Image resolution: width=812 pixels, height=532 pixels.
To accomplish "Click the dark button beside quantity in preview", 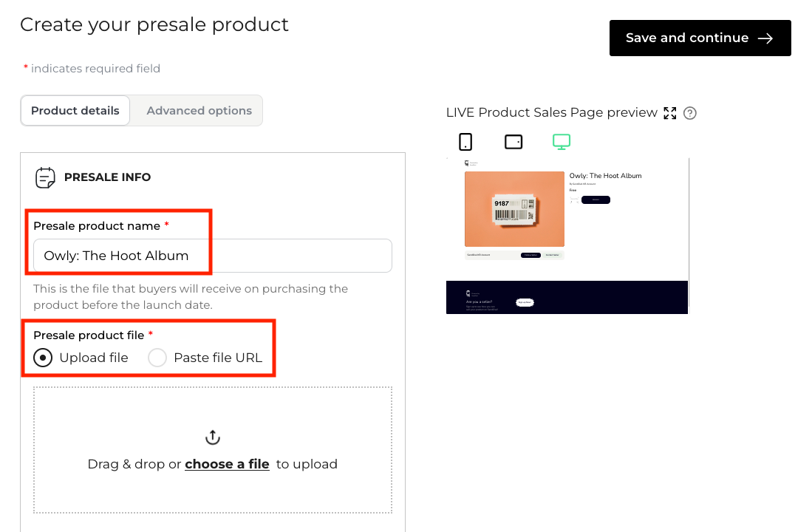I will point(596,199).
